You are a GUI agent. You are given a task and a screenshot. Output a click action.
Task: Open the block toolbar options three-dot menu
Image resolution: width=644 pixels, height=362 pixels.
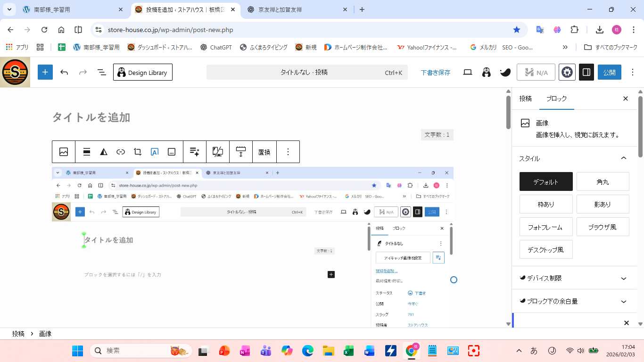coord(288,152)
